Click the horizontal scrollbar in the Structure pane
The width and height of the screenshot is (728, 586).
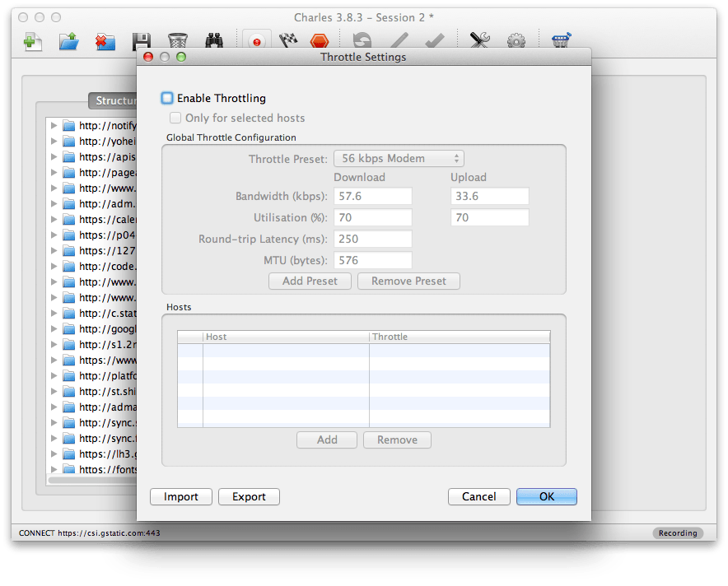[92, 480]
